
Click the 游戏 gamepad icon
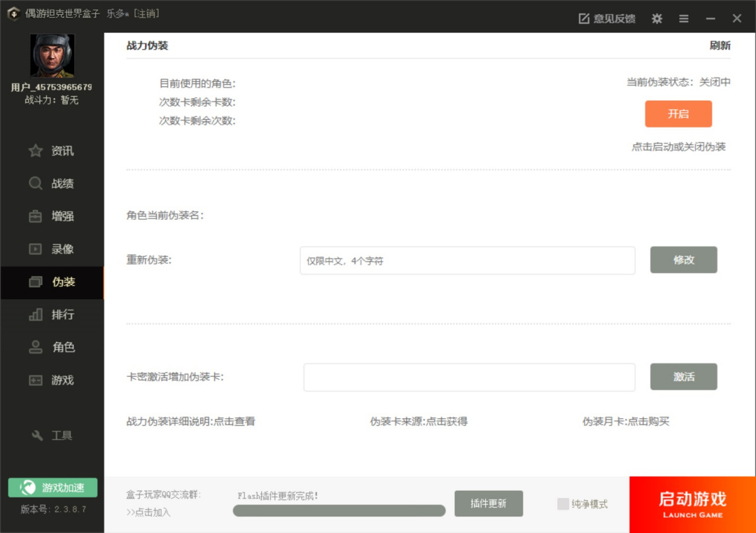coord(36,381)
